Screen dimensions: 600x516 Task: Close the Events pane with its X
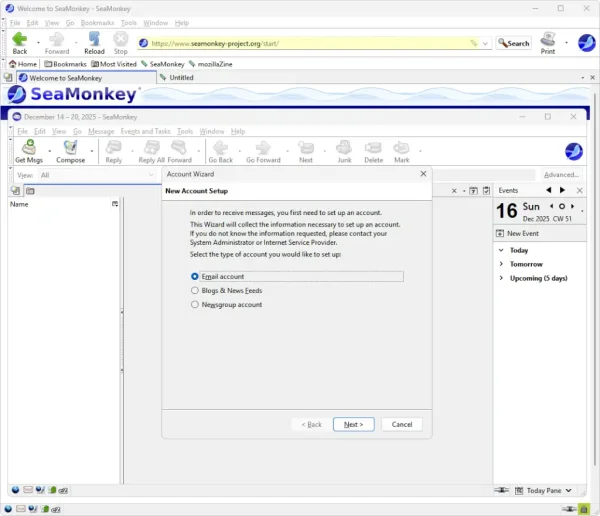click(580, 190)
